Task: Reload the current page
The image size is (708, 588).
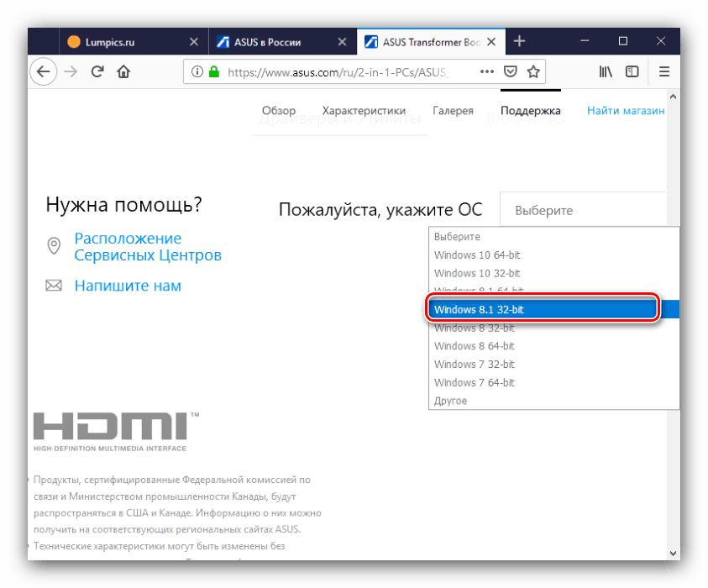Action: (x=97, y=71)
